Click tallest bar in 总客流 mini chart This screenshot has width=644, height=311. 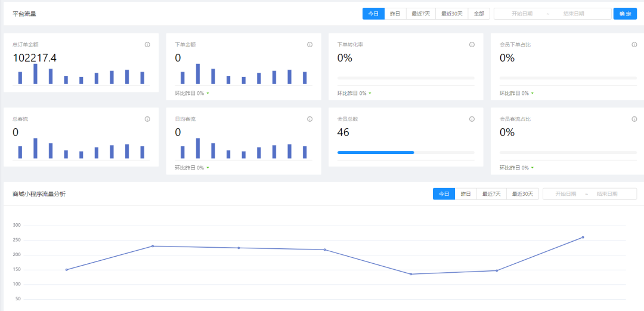tap(35, 149)
